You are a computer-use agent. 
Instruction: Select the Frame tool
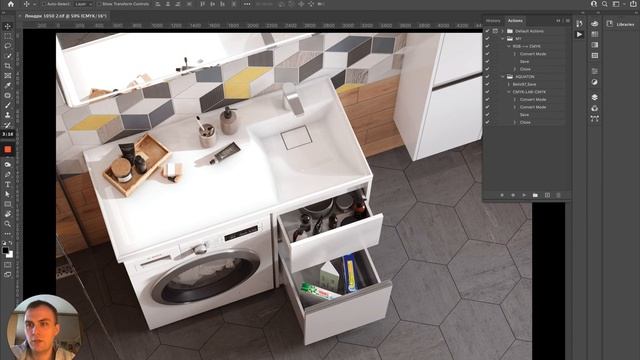click(x=7, y=76)
